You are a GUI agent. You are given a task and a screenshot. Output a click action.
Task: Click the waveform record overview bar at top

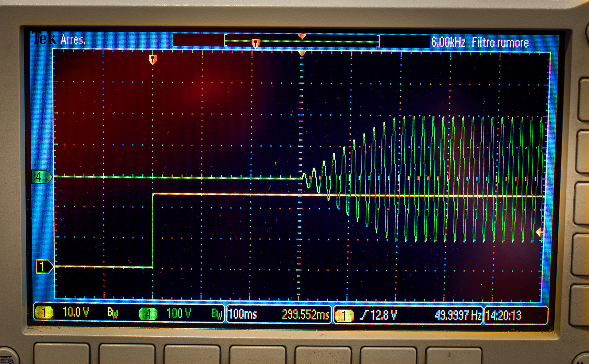point(302,41)
